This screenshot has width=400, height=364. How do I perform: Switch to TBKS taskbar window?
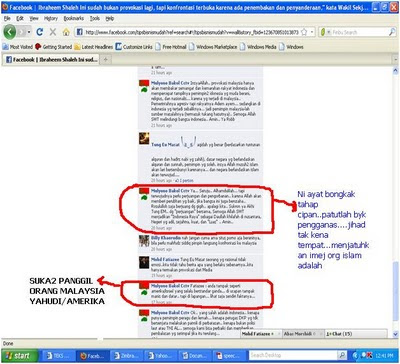click(x=59, y=356)
